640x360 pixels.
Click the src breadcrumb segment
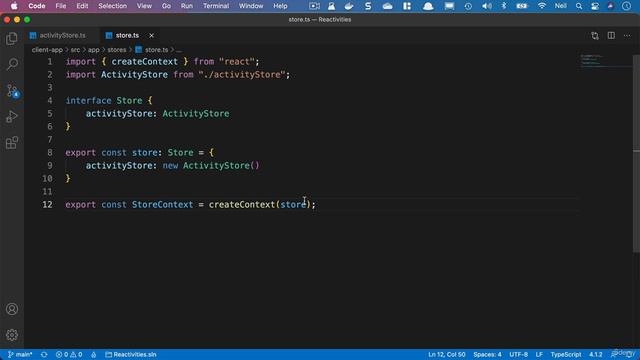tap(76, 50)
